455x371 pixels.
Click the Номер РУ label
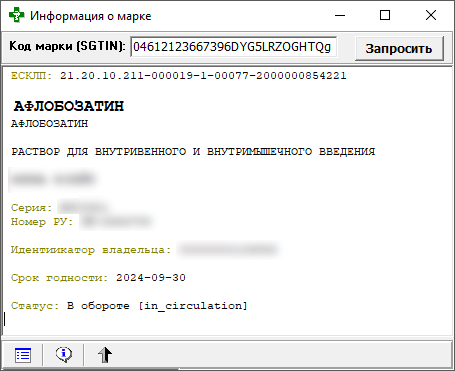42,222
